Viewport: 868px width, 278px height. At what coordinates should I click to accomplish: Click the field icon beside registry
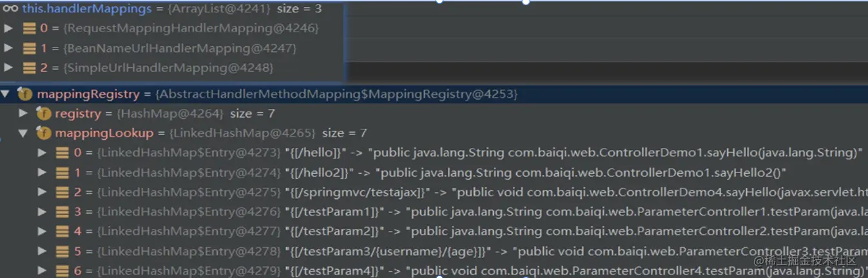tap(43, 114)
